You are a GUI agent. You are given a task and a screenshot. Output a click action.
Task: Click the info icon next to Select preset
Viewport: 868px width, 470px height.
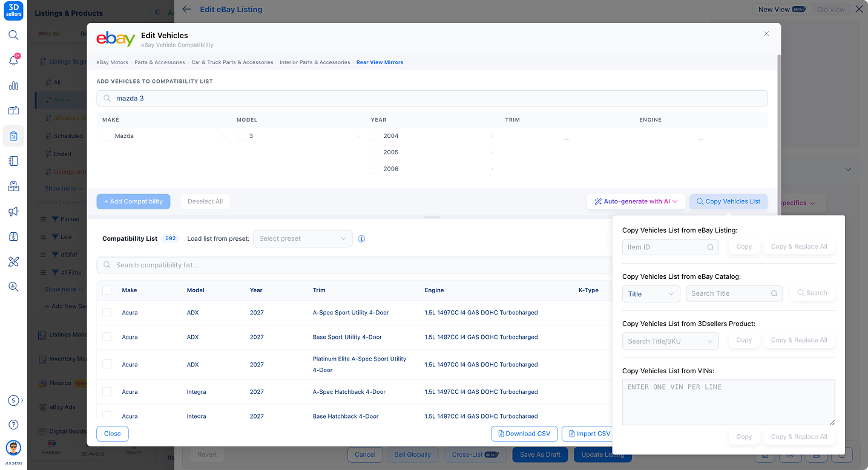[361, 239]
